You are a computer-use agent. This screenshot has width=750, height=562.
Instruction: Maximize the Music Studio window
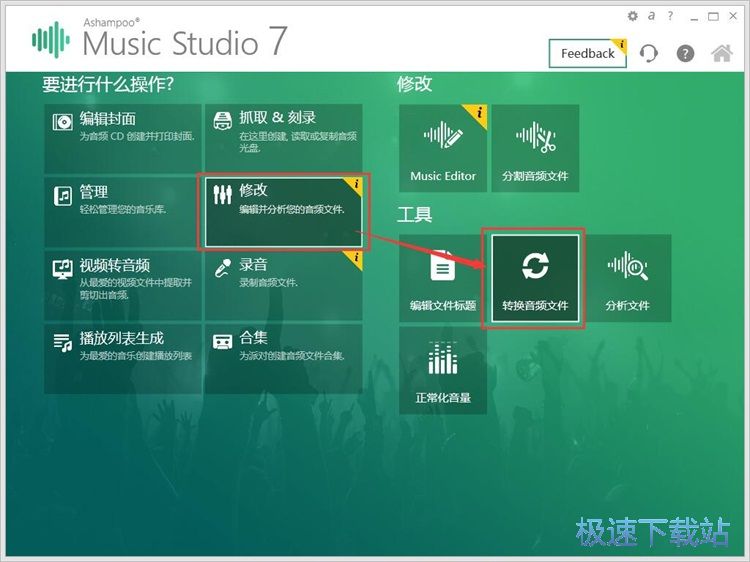pyautogui.click(x=713, y=16)
